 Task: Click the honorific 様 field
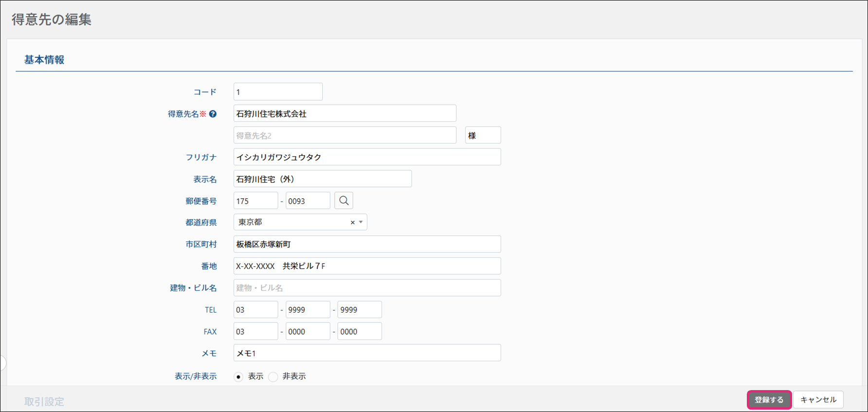point(483,135)
